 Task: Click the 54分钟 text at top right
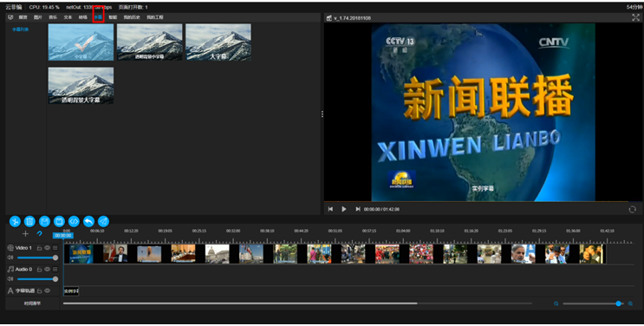[634, 7]
